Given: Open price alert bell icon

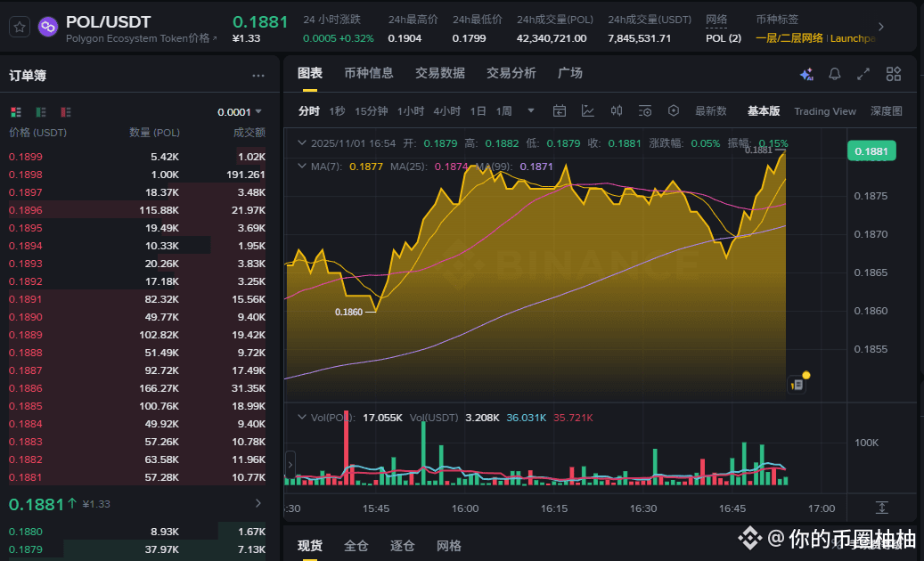Looking at the screenshot, I should [834, 74].
